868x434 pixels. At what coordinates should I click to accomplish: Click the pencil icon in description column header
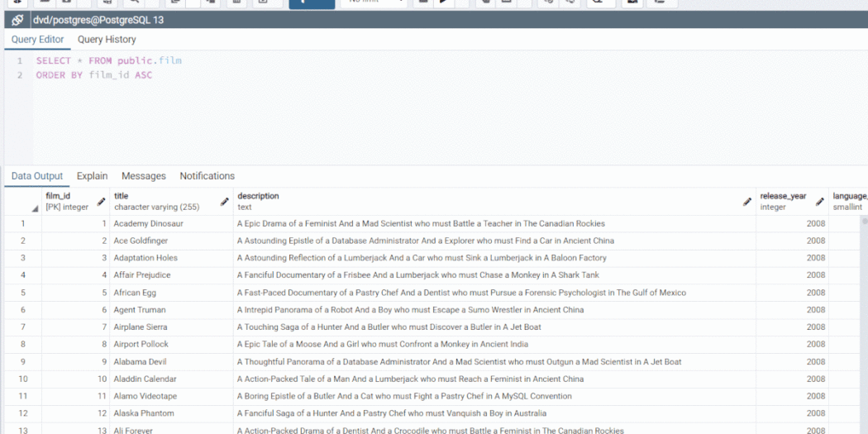pos(747,202)
